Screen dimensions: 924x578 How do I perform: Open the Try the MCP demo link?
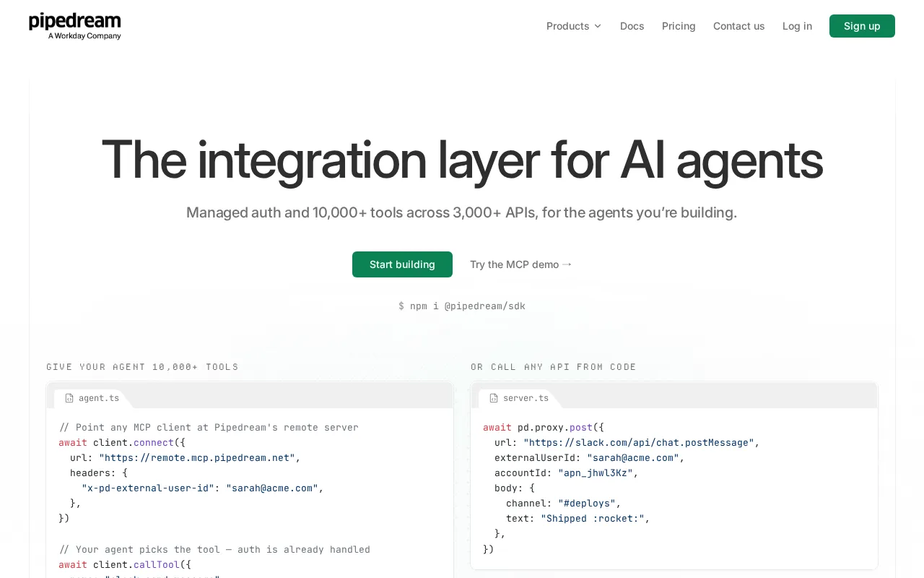pos(520,264)
